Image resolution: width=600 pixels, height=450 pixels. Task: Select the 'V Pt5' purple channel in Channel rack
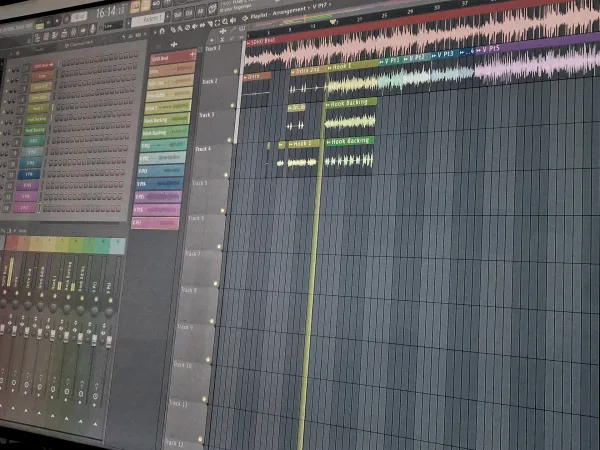click(27, 186)
